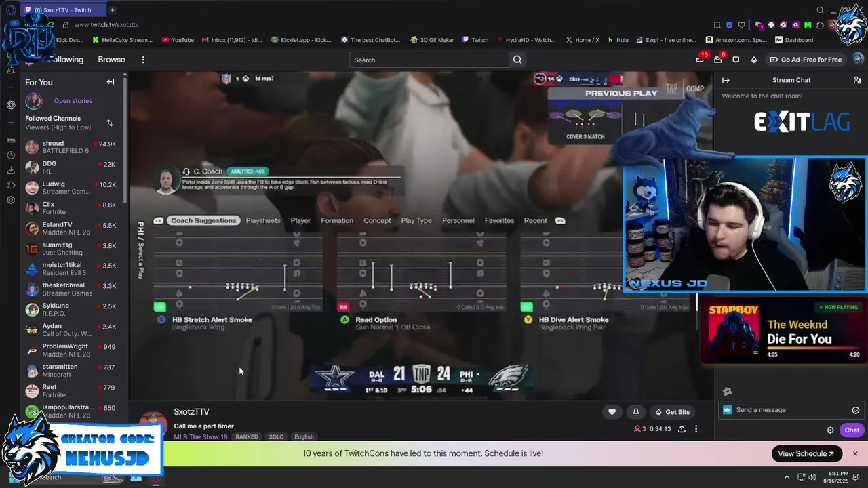The width and height of the screenshot is (868, 488).
Task: Open Opera sidebar player card icon
Action: coord(11,140)
